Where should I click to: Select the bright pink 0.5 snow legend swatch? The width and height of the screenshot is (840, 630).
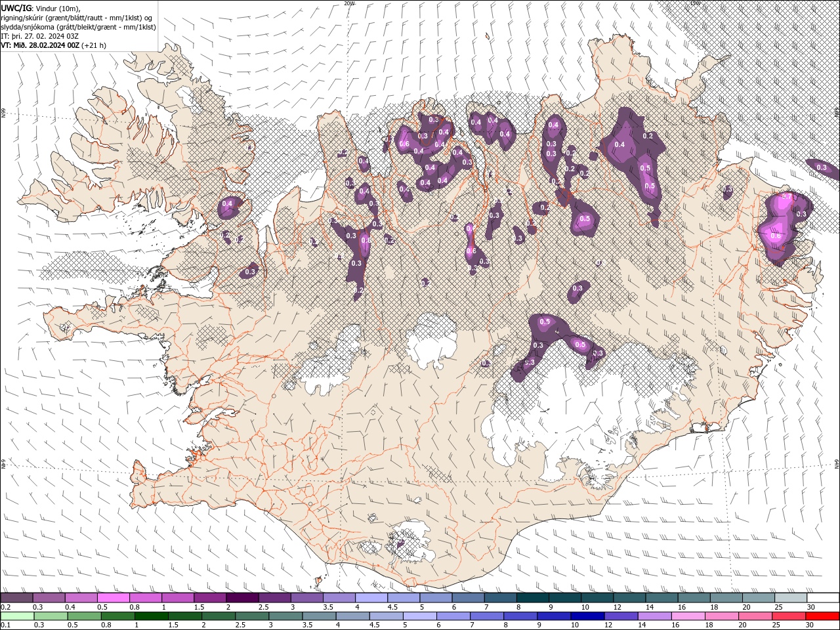(x=113, y=597)
